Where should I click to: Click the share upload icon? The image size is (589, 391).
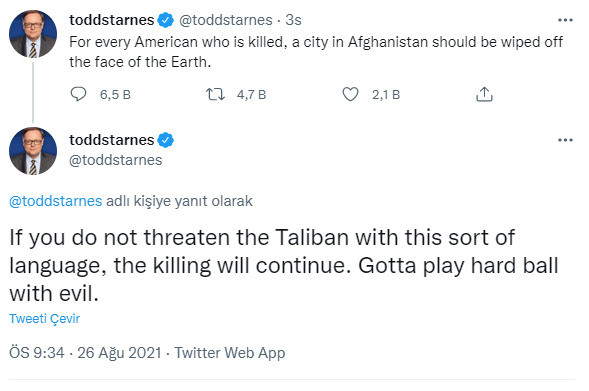484,94
